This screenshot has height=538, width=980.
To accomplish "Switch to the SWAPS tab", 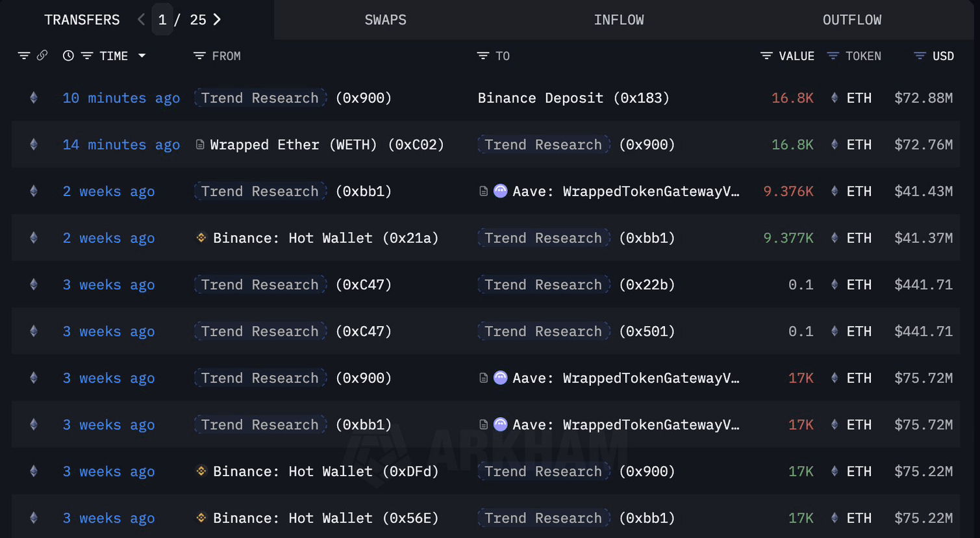I will [x=386, y=20].
